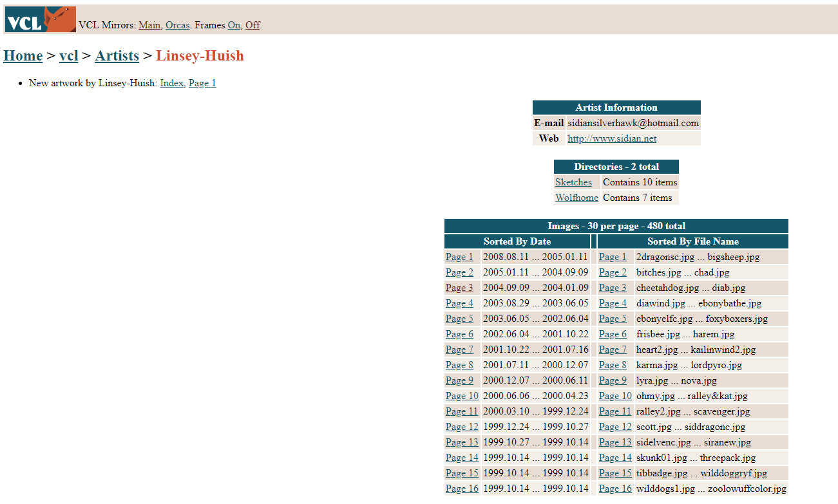Viewport: 838px width, 504px height.
Task: Open Sorted By Date Page 15
Action: pos(462,473)
